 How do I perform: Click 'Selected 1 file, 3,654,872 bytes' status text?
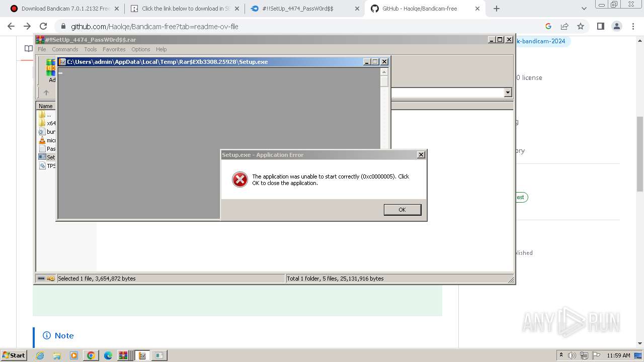point(97,279)
